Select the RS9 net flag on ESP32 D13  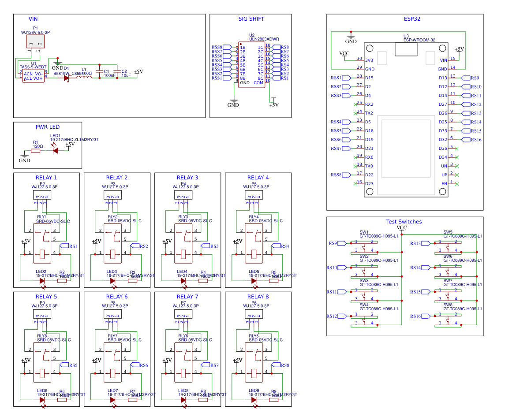466,78
